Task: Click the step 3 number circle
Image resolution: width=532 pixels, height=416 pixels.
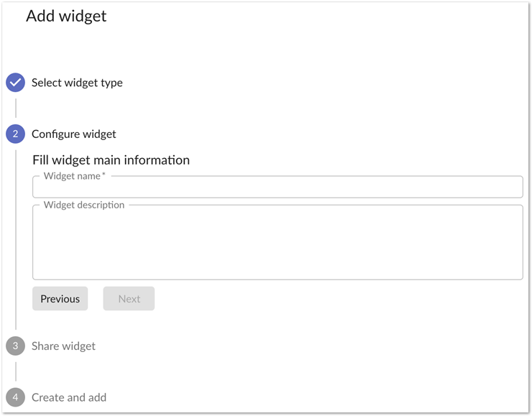Action: (x=16, y=346)
